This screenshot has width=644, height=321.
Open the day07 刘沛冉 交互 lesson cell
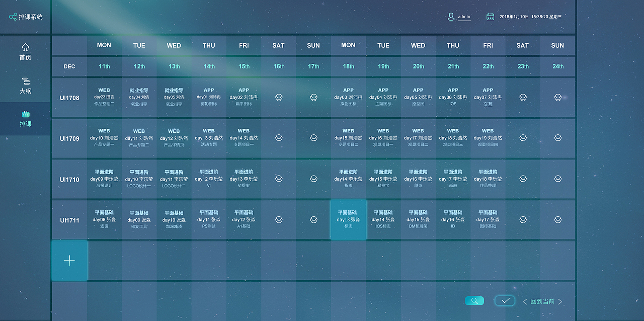click(488, 97)
